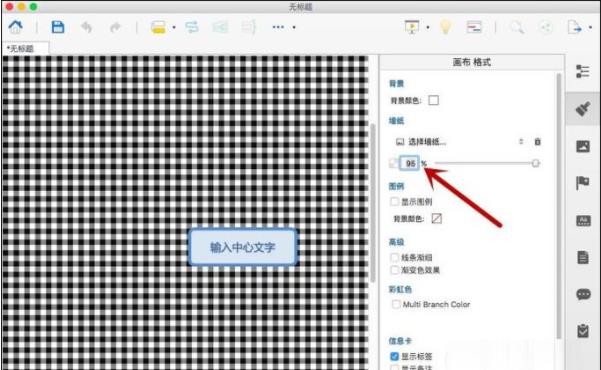Toggle the Multi Branch Color checkbox
Image resolution: width=601 pixels, height=370 pixels.
click(396, 304)
